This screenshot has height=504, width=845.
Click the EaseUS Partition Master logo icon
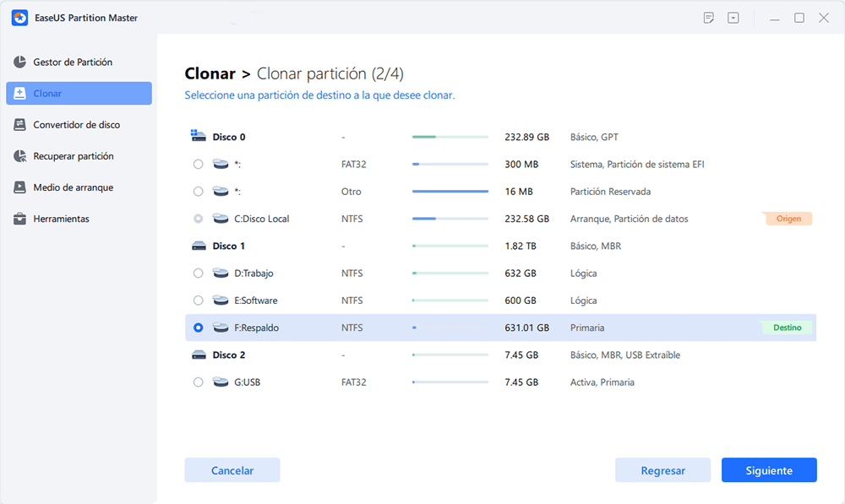coord(20,18)
